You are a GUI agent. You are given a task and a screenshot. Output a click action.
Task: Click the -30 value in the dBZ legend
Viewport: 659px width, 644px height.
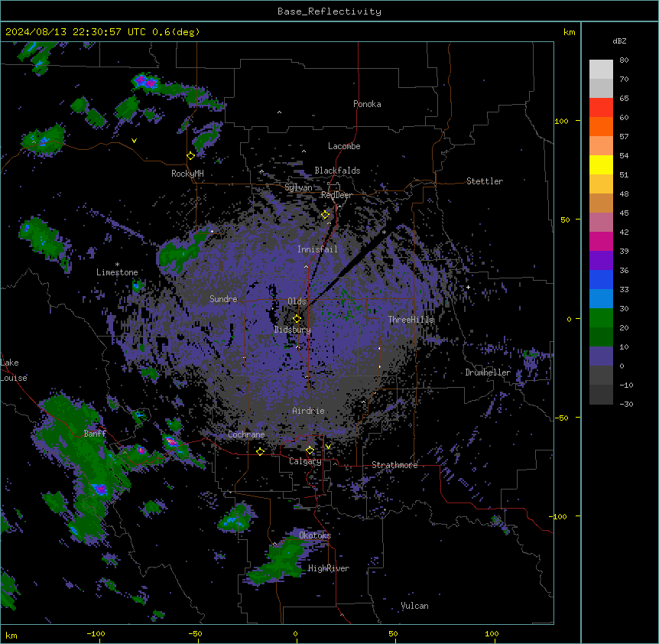tap(626, 404)
